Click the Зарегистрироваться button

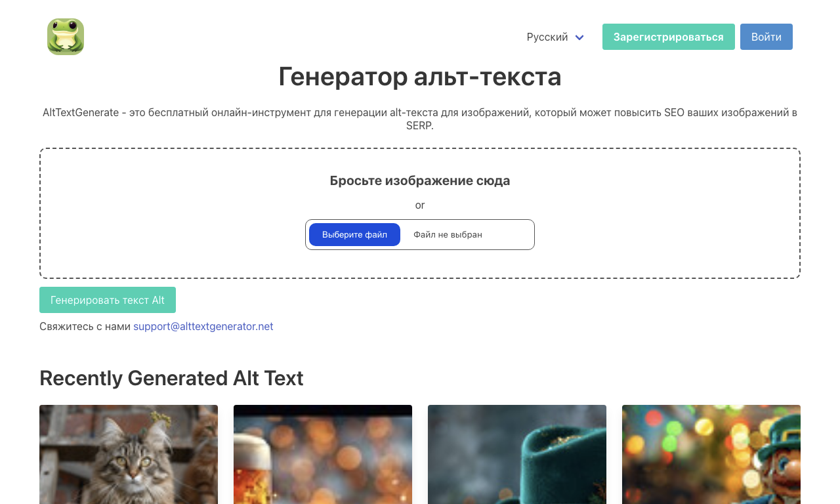(668, 37)
